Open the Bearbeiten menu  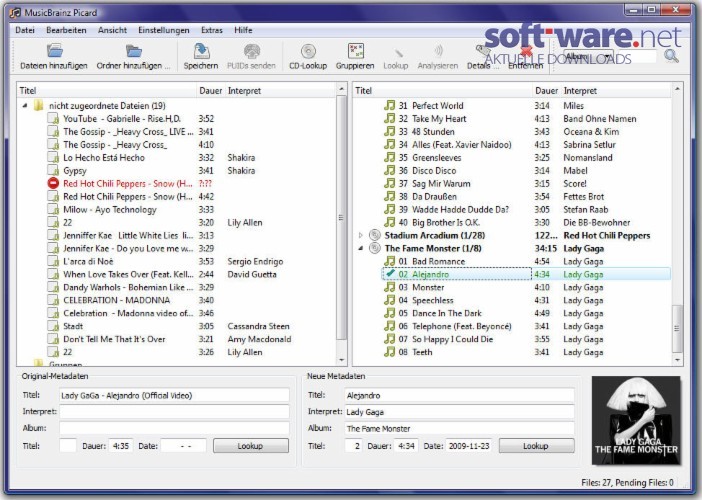click(66, 30)
